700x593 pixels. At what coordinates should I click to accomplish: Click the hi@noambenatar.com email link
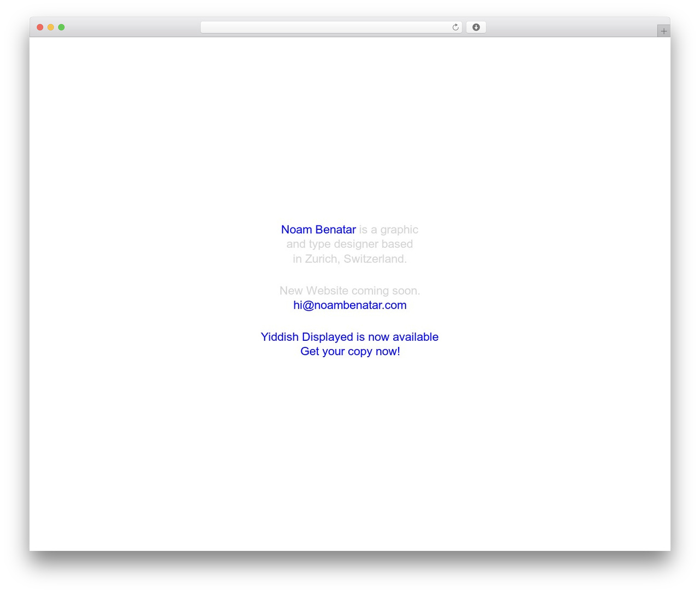[350, 305]
